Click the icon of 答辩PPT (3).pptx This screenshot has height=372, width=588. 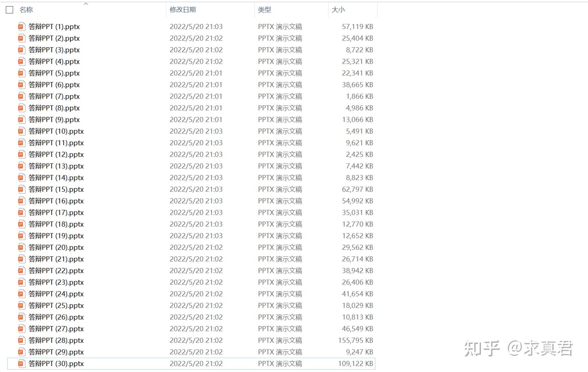point(21,50)
